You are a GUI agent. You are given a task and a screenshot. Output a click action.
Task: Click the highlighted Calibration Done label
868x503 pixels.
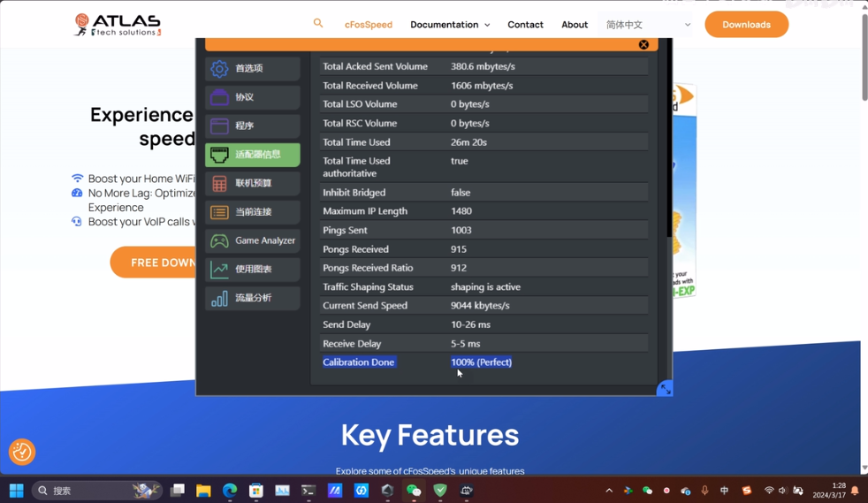[x=359, y=362]
